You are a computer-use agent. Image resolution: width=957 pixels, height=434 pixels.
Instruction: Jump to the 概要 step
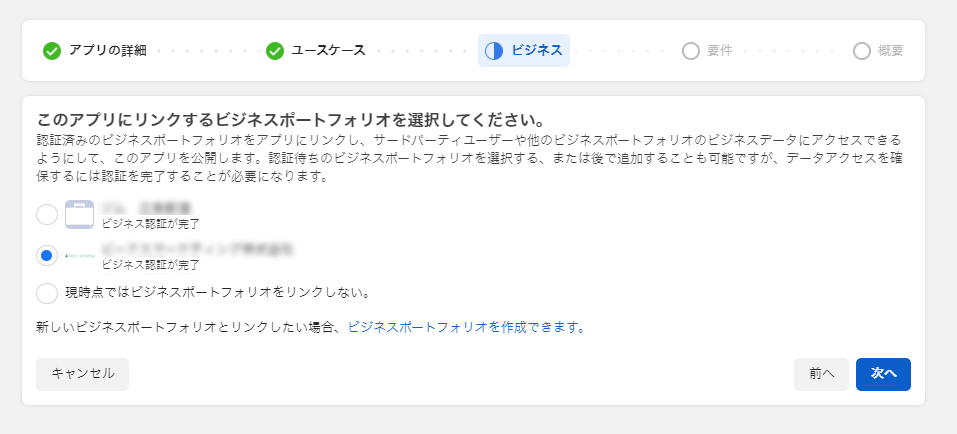coord(890,51)
